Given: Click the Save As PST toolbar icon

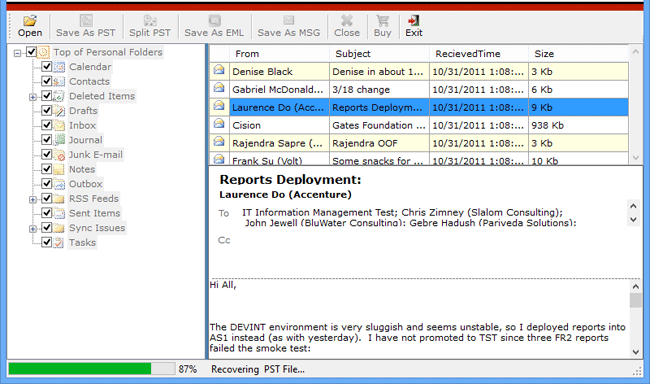Looking at the screenshot, I should click(x=86, y=20).
